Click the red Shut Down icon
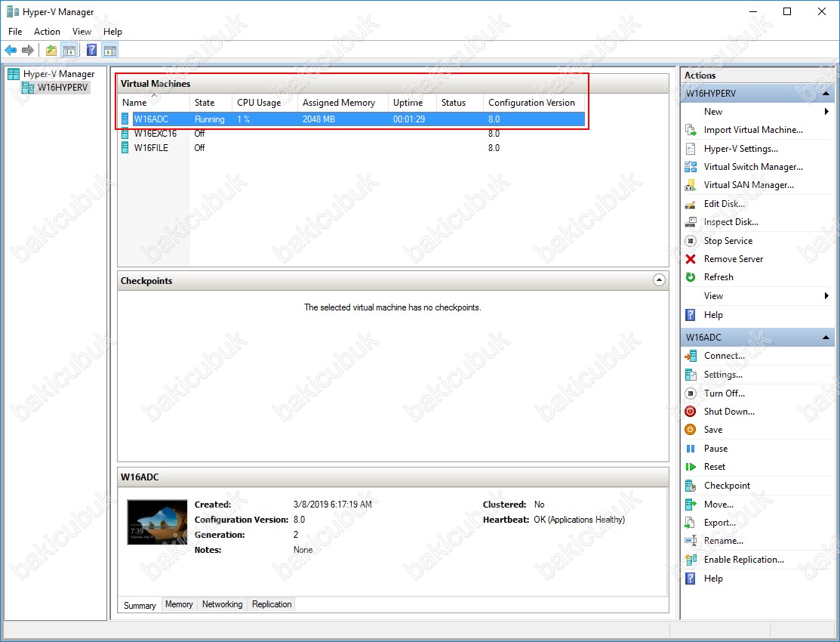Viewport: 840px width, 642px height. point(691,412)
